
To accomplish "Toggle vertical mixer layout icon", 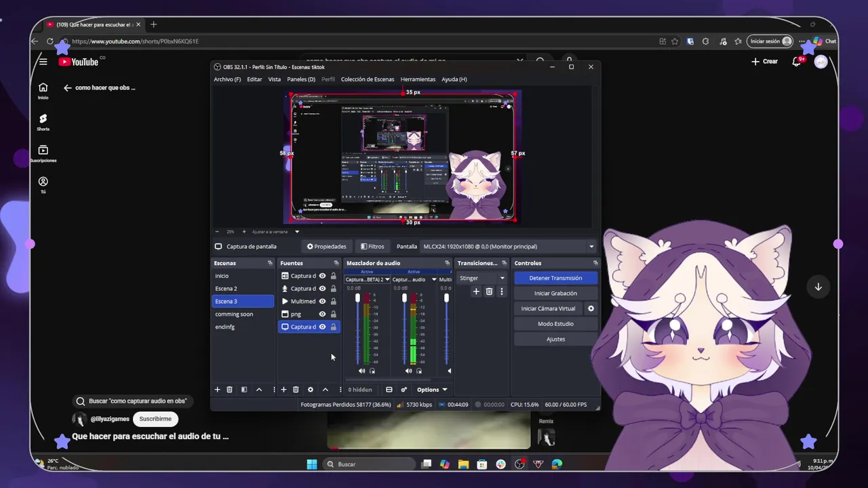I will (389, 390).
